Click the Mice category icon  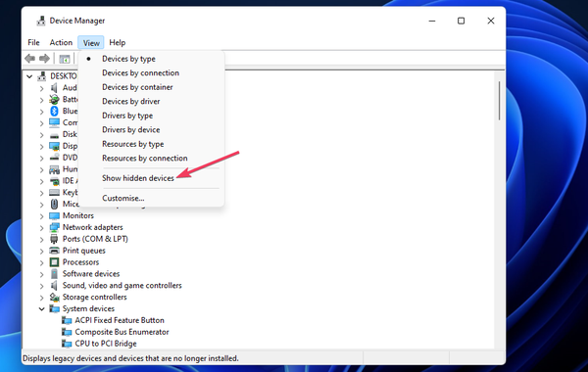tap(54, 205)
